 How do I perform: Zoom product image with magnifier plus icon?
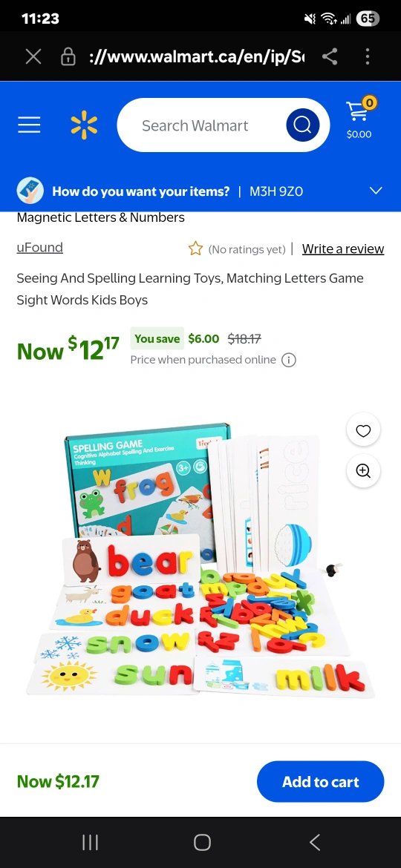(x=363, y=471)
